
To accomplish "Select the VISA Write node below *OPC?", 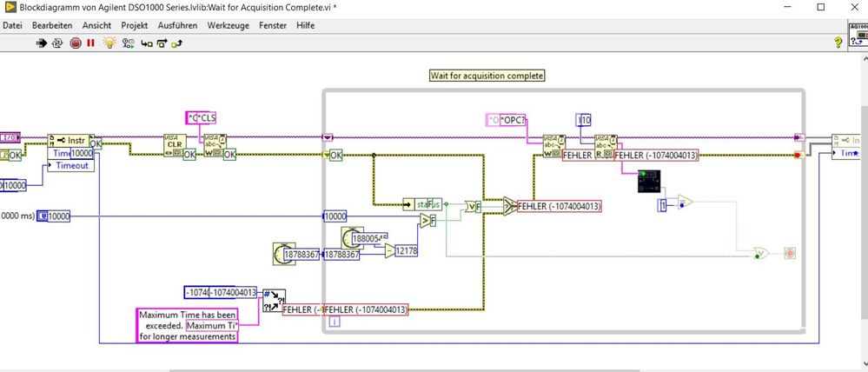I will pos(553,145).
